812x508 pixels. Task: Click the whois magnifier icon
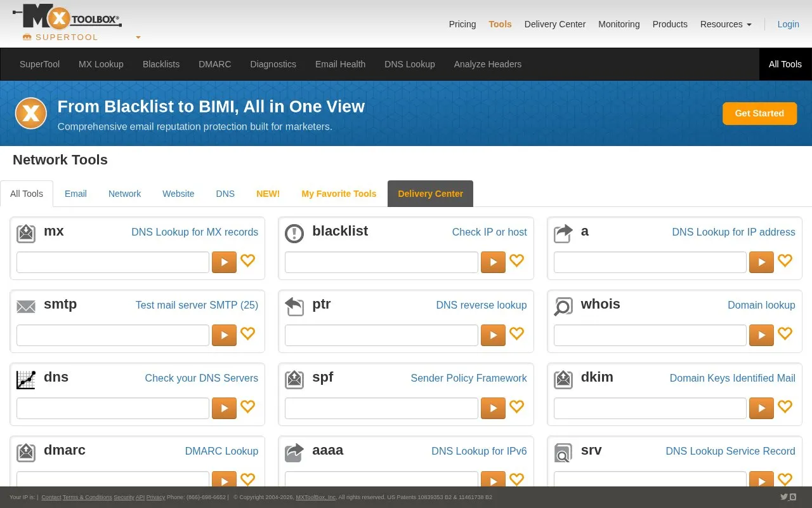click(x=563, y=307)
